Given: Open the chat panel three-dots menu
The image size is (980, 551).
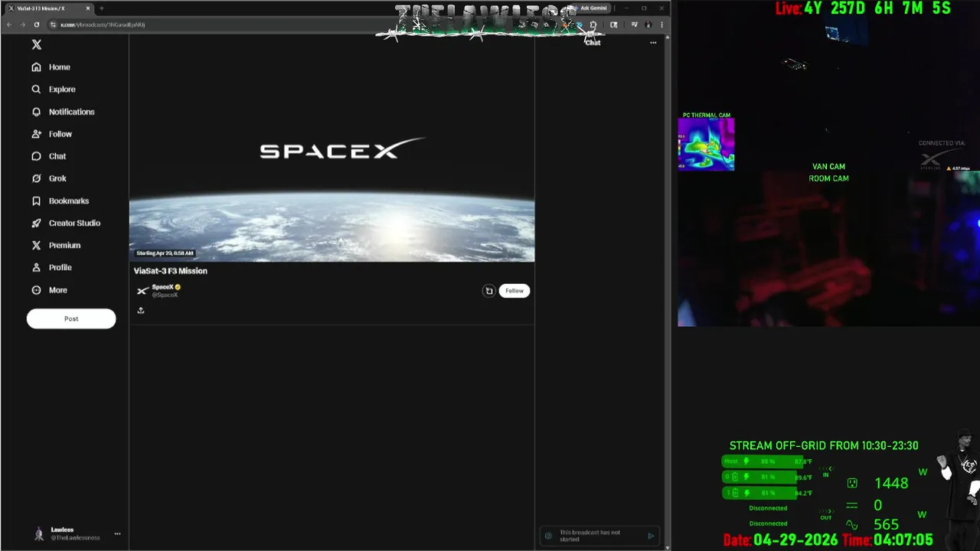Looking at the screenshot, I should [653, 43].
